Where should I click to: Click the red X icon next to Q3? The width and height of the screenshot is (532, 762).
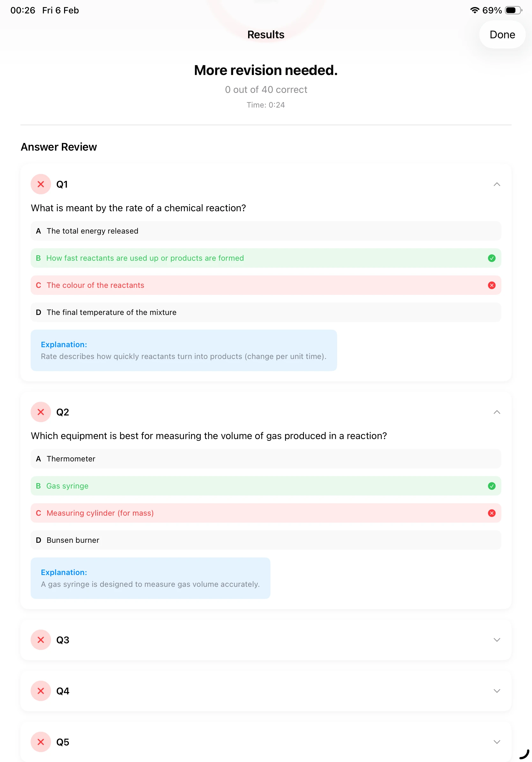(x=41, y=640)
